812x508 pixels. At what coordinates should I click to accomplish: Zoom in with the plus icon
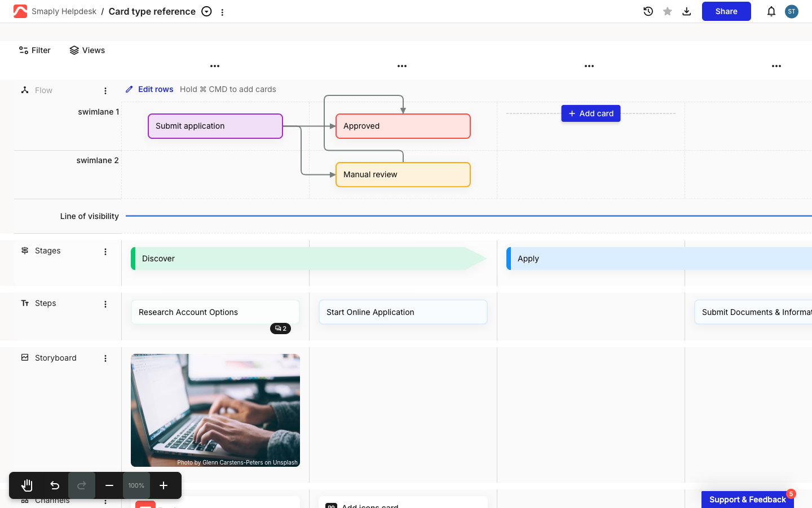164,485
